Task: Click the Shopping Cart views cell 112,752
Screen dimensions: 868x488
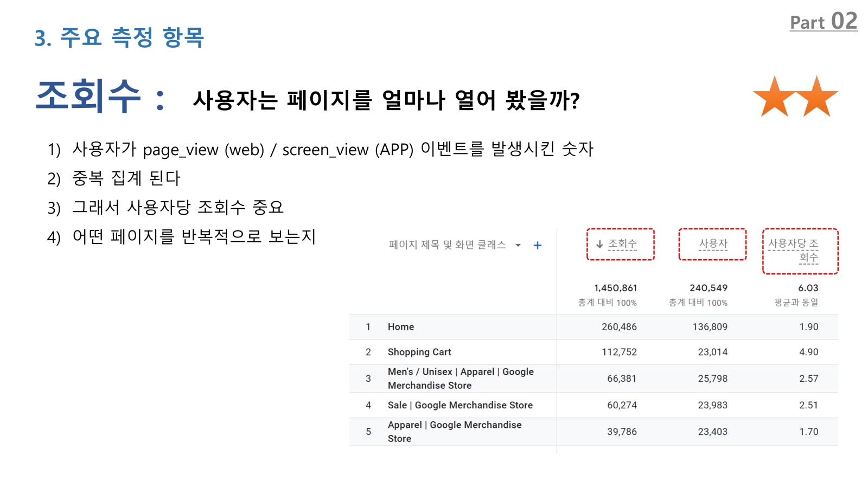Action: pyautogui.click(x=619, y=352)
